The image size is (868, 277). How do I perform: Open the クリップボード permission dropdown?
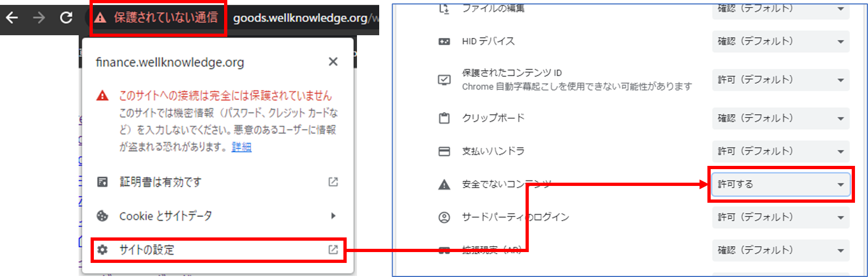tap(780, 118)
